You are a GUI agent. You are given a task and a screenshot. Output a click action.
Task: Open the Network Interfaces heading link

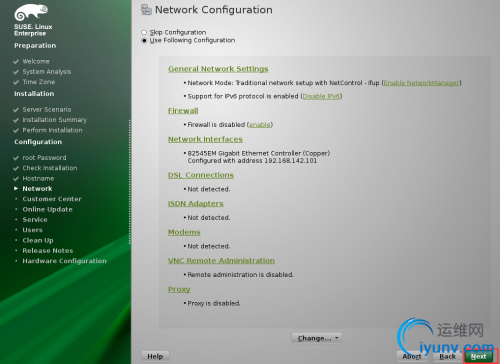[x=205, y=139]
